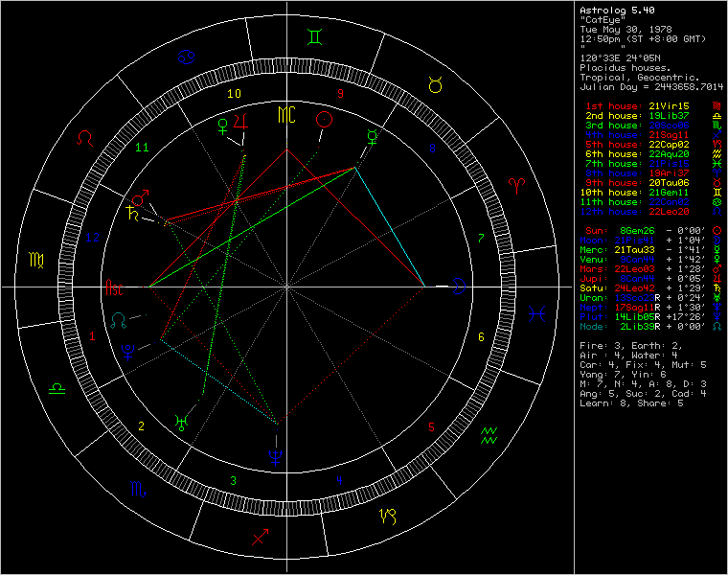Click house number 10 in the wheel

[x=234, y=94]
